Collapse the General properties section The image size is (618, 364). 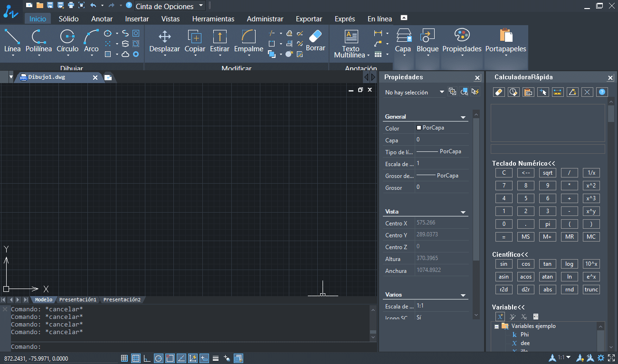[x=463, y=117]
